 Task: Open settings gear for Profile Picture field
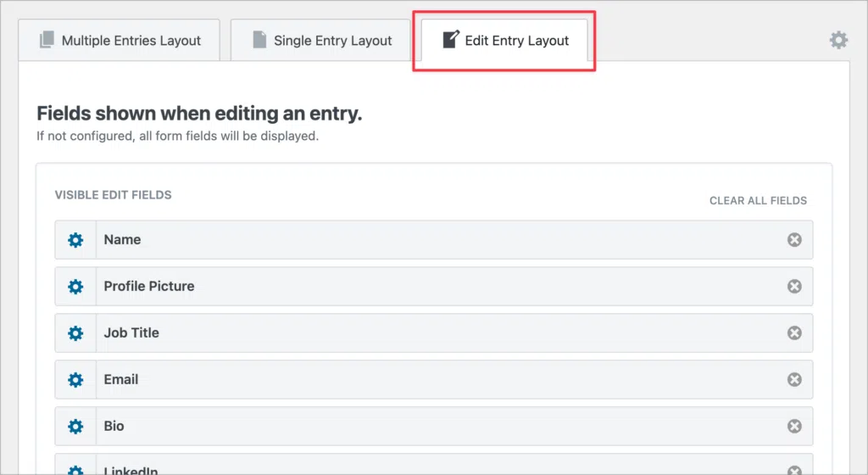coord(75,286)
